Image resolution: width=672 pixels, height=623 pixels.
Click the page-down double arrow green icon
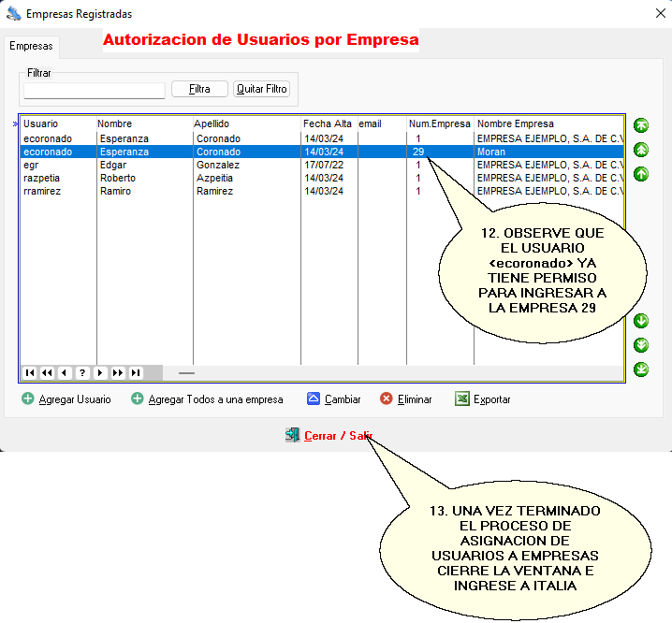[x=641, y=345]
